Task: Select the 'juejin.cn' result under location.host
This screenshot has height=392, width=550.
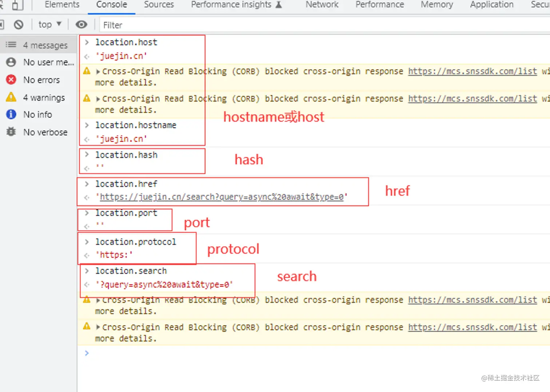Action: [121, 56]
